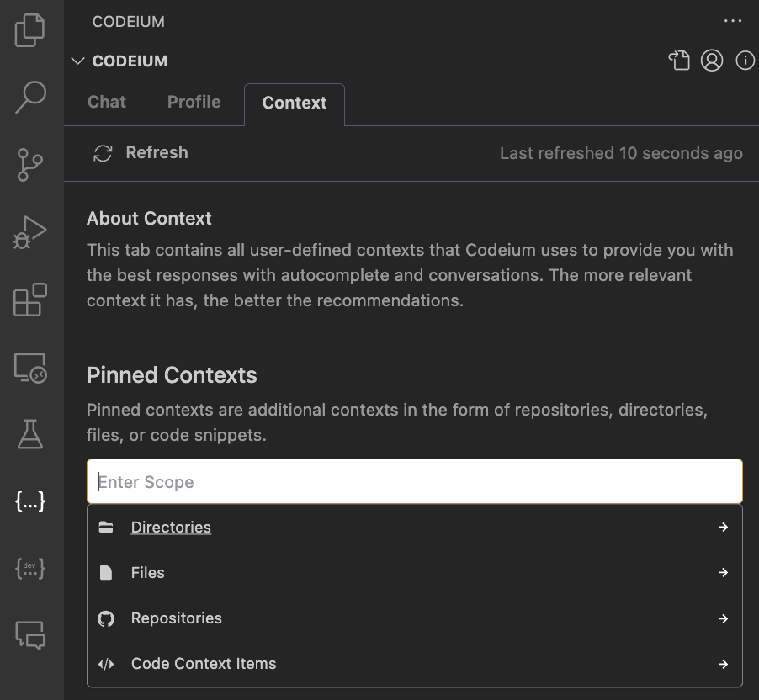This screenshot has width=759, height=700.
Task: Choose Code Context Items from scope list
Action: click(x=414, y=664)
